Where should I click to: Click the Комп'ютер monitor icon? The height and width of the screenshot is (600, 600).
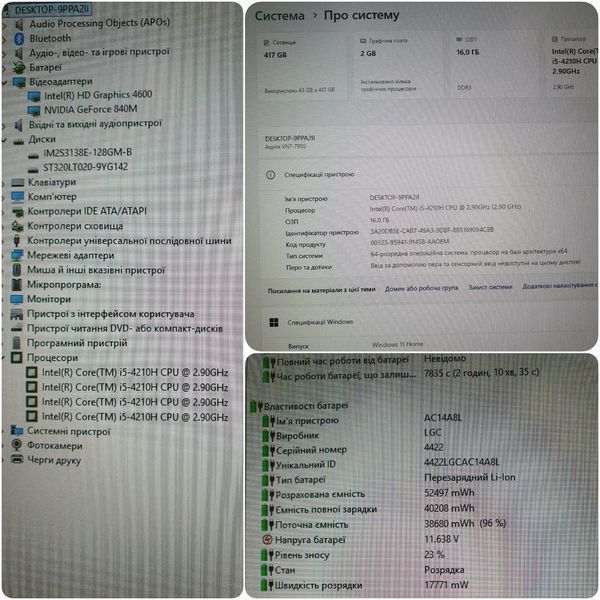click(18, 197)
